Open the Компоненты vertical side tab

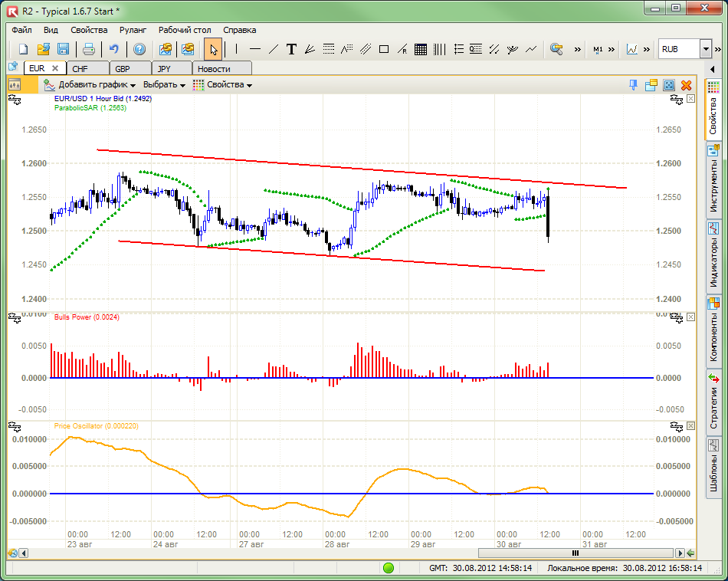point(713,330)
